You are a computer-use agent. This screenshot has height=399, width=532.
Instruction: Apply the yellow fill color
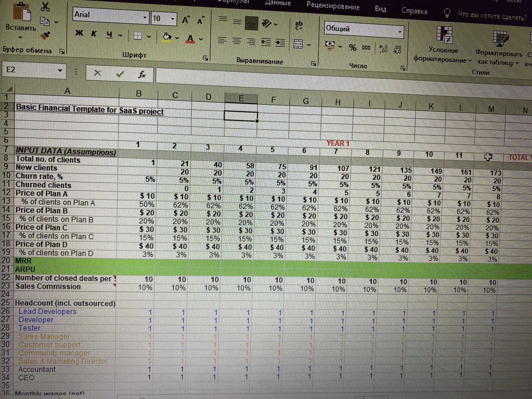tap(167, 37)
